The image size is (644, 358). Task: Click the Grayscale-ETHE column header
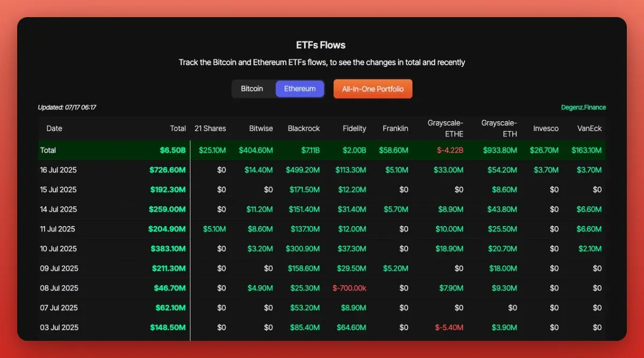pyautogui.click(x=445, y=129)
